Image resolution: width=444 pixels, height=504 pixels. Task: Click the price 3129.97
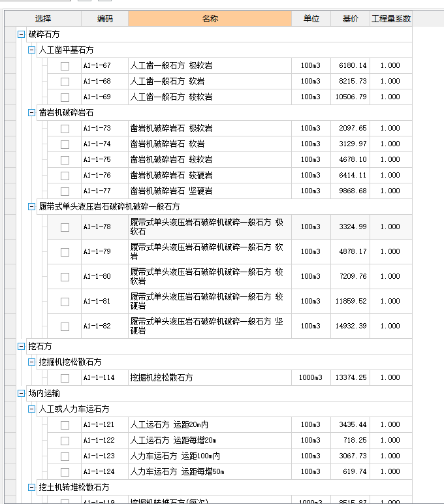point(353,144)
